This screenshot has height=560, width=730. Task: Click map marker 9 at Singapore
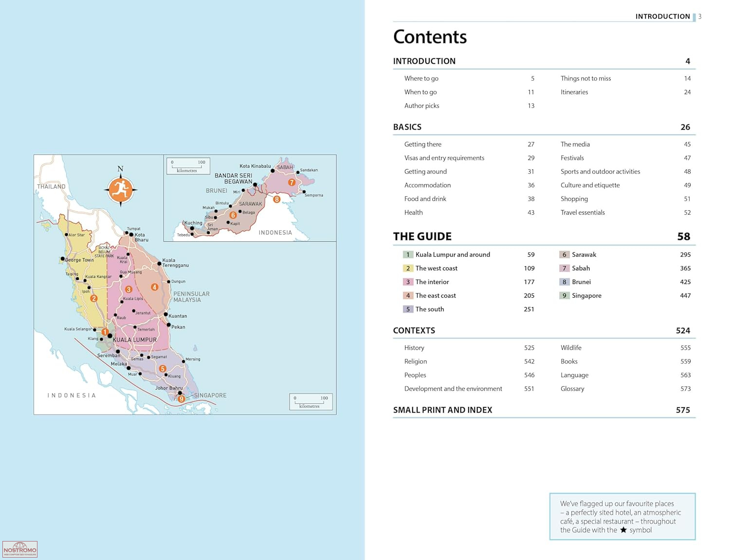coord(181,399)
